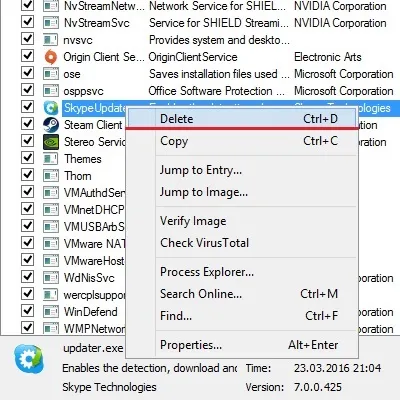Click 'Skype Technologies' in details pane
The height and width of the screenshot is (400, 400).
click(109, 387)
